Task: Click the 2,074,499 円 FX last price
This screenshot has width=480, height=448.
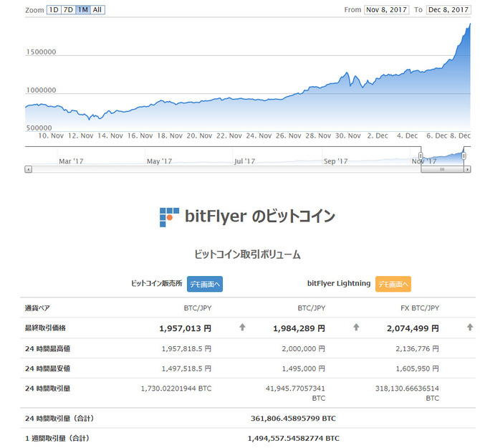Action: pos(413,328)
